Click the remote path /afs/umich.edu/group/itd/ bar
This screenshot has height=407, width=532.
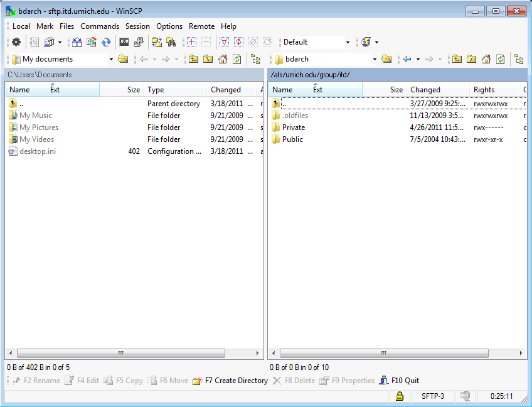[x=397, y=75]
